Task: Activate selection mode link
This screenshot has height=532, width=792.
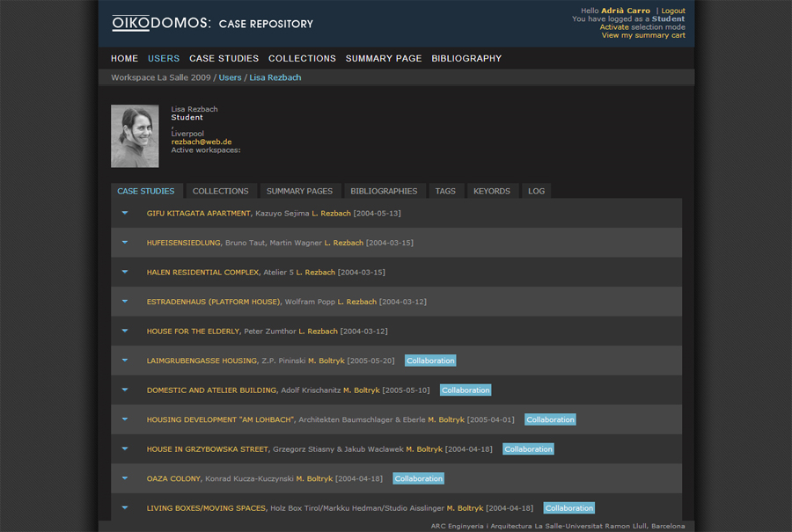Action: [614, 27]
